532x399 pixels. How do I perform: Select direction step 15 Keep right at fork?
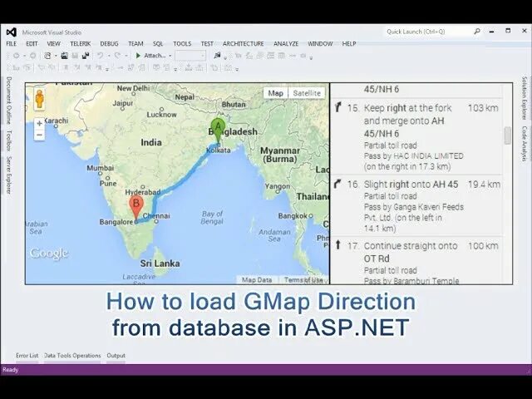(416, 136)
